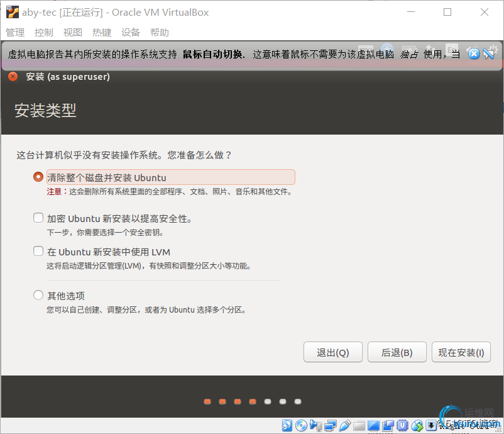The image size is (504, 434).
Task: Close the Ubuntu installer window
Action: click(13, 77)
